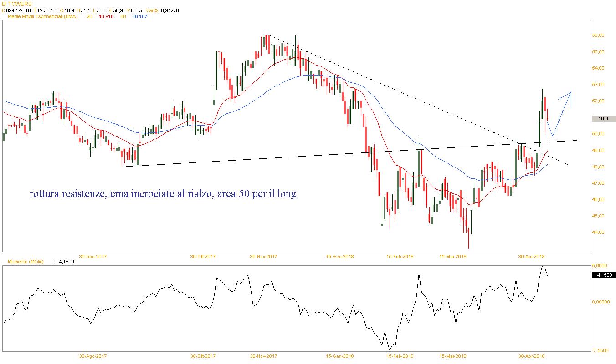Click the current price tag 50,9

pyautogui.click(x=603, y=119)
